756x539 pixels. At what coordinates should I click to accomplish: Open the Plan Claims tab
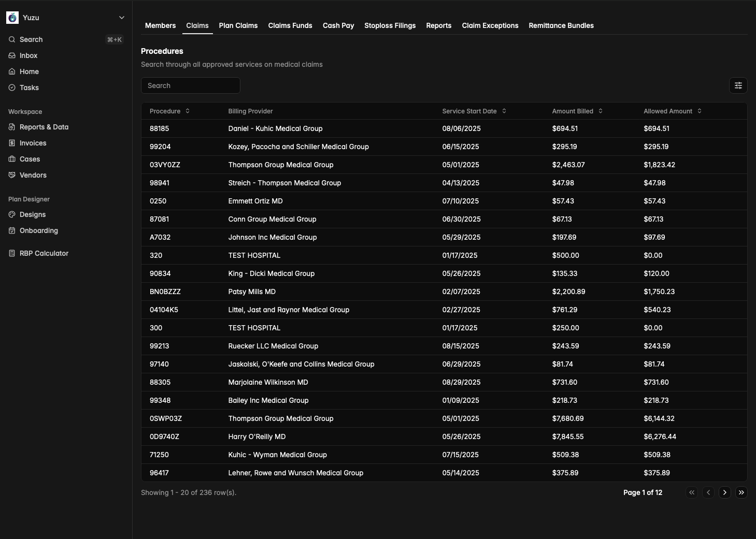[x=238, y=25]
